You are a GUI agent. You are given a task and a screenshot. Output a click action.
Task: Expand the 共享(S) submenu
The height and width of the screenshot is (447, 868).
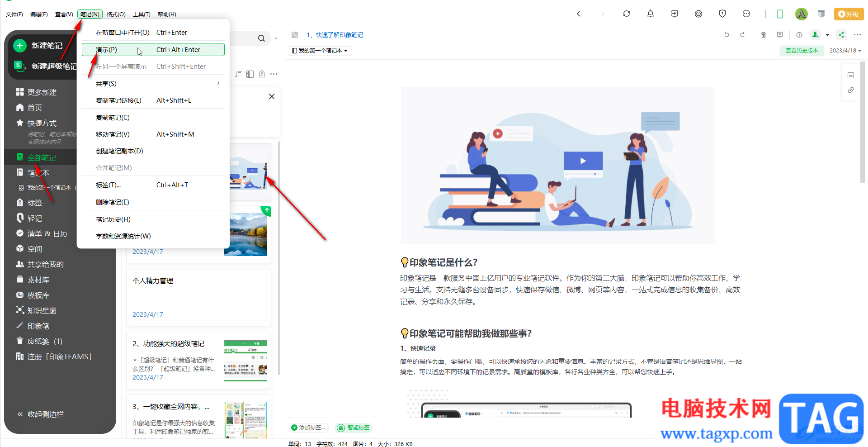(x=153, y=84)
